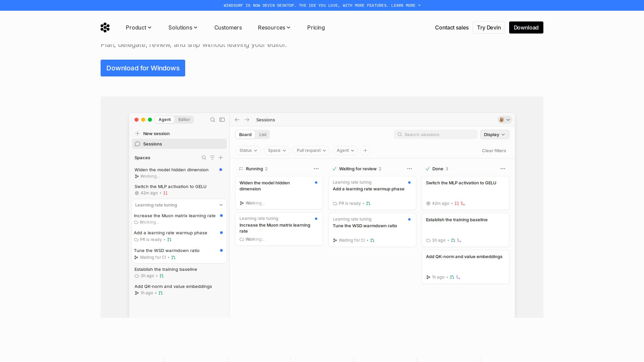Select Sessions in the sidebar
644x362 pixels.
tap(179, 144)
